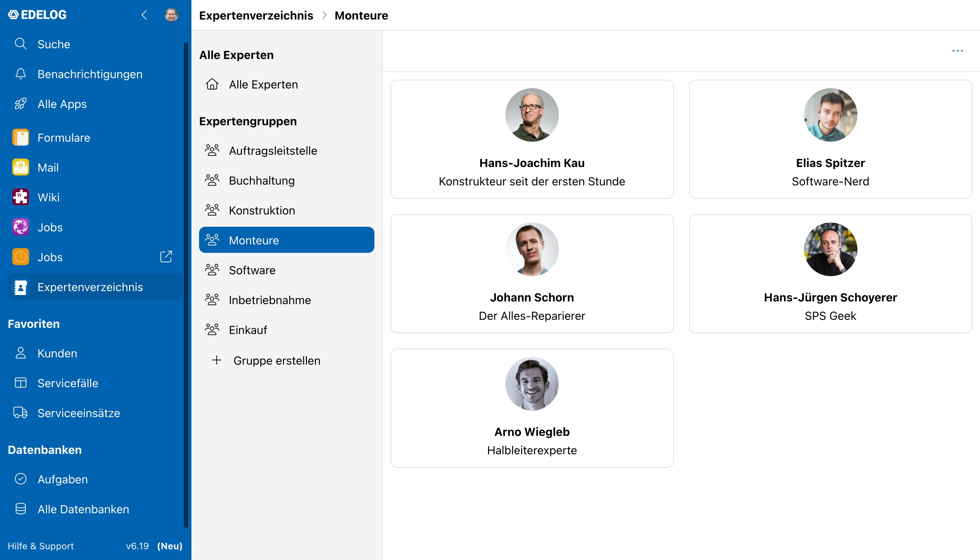Open Arno Wiegleb expert card

point(532,408)
